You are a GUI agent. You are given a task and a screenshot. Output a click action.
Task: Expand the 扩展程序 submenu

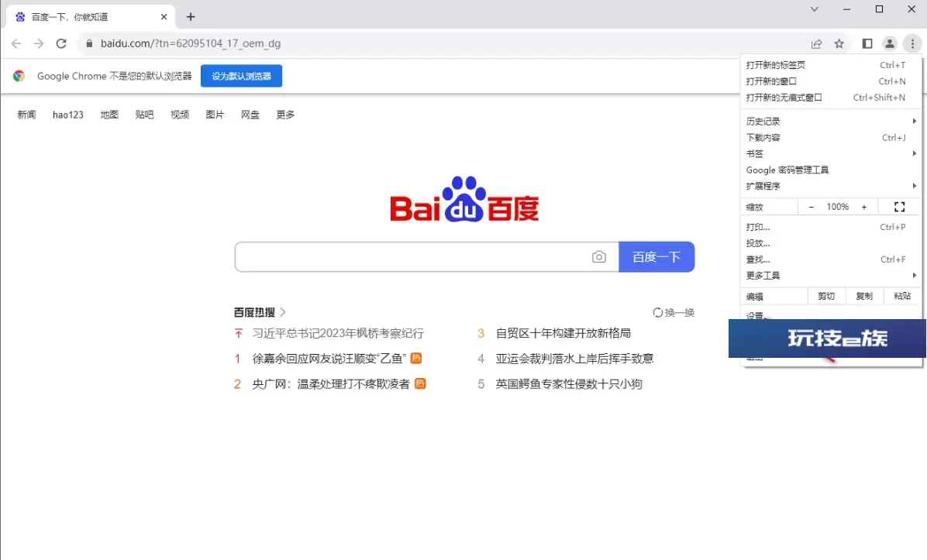831,186
